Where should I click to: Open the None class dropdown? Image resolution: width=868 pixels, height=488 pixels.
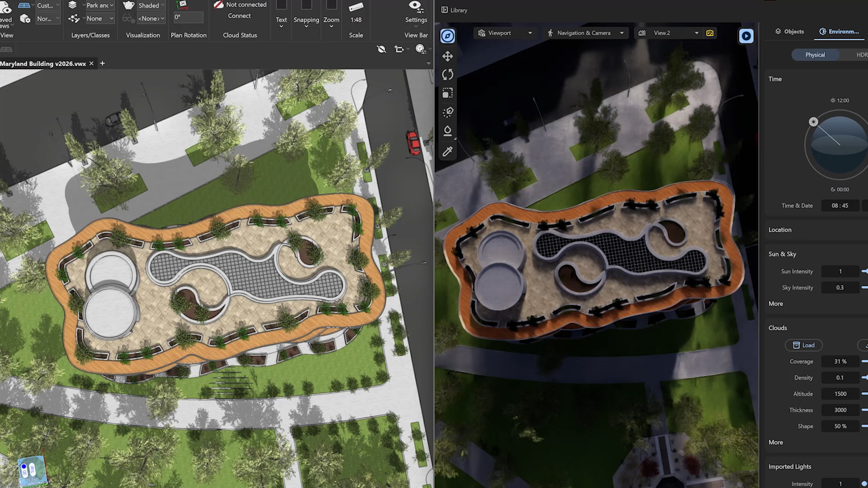coord(100,19)
